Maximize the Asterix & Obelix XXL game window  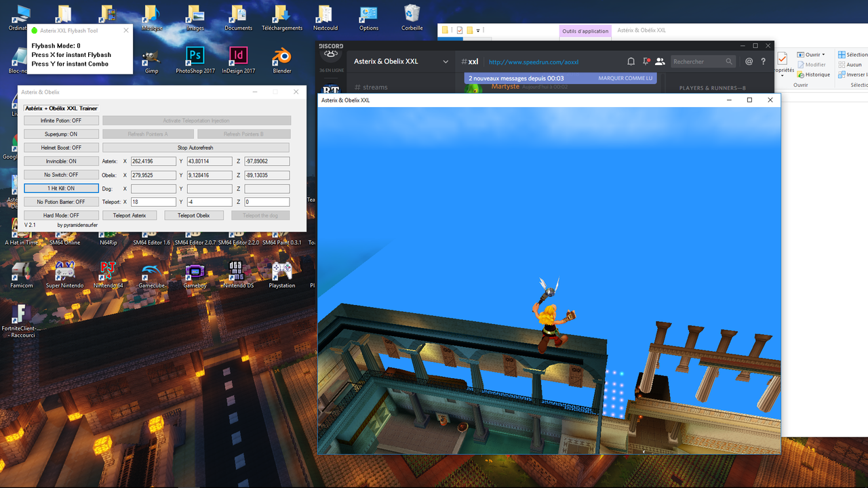point(749,100)
